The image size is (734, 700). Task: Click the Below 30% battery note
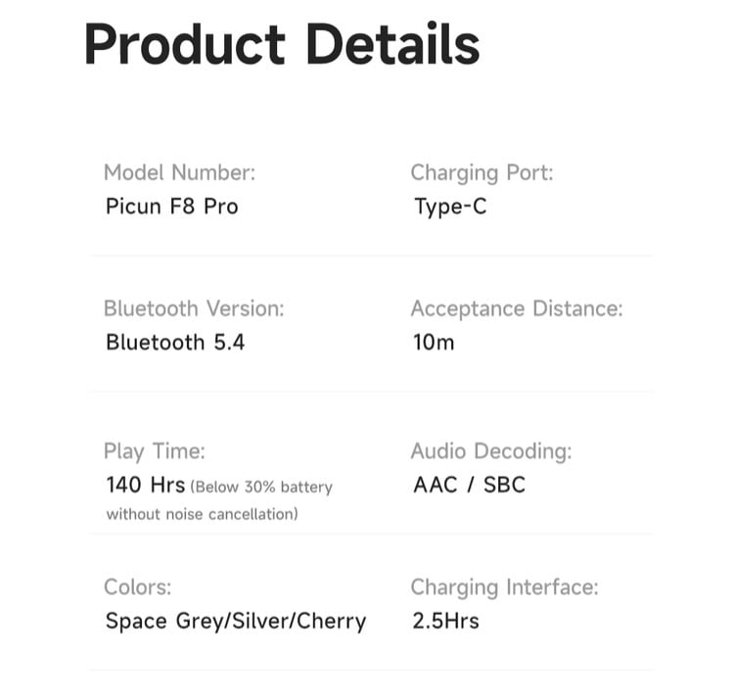point(261,488)
